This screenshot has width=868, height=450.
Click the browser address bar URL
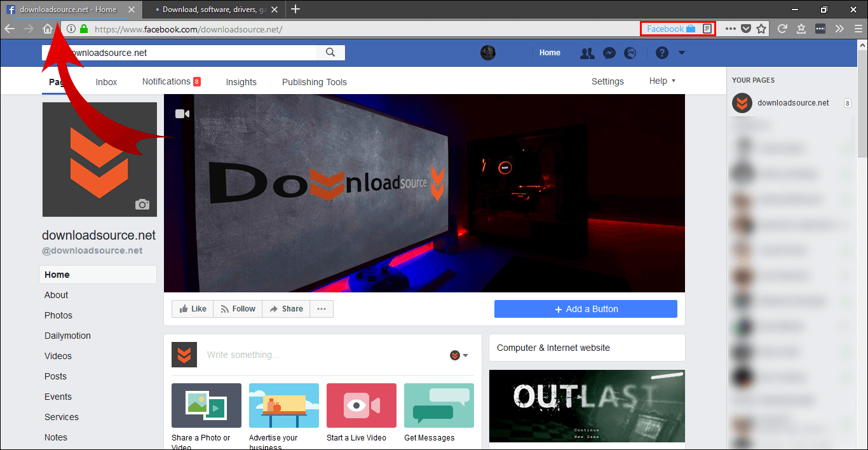[188, 29]
